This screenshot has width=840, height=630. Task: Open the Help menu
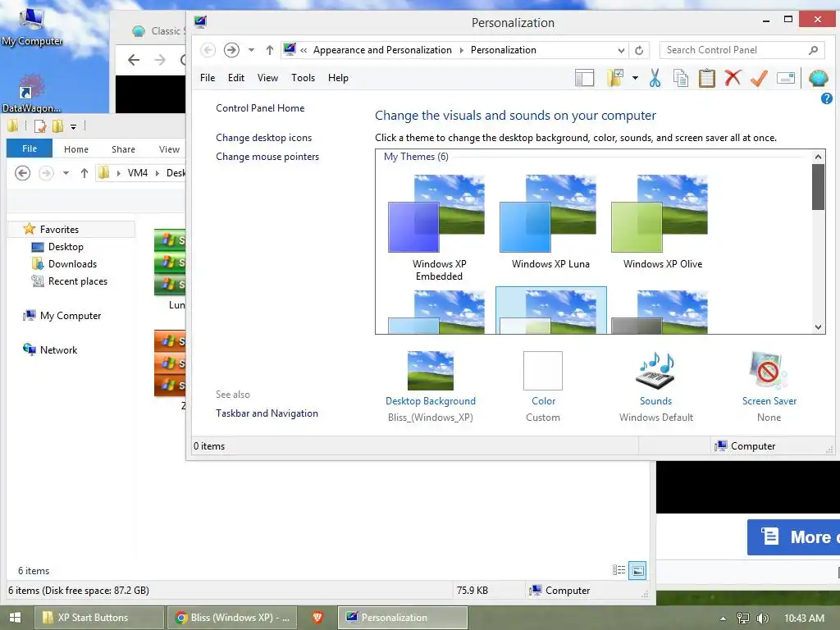point(338,78)
